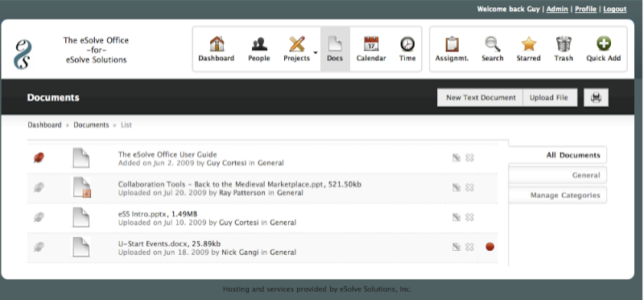Select the All Documents tab

coord(557,155)
